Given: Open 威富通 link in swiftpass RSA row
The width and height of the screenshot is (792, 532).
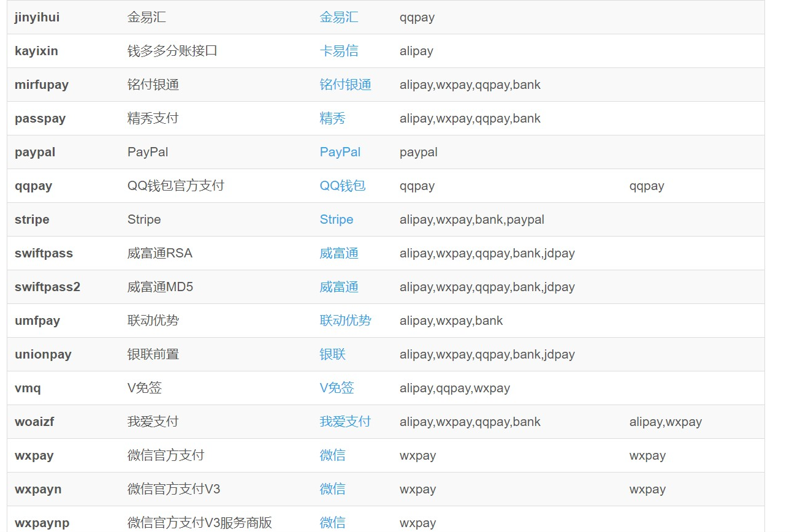Looking at the screenshot, I should point(339,253).
